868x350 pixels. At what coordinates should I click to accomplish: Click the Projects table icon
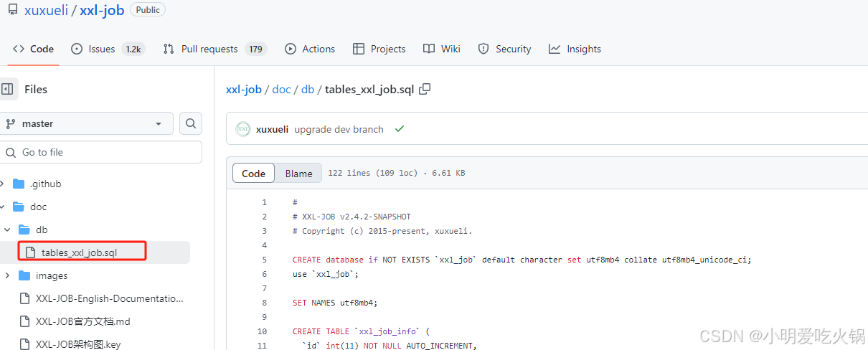[x=359, y=49]
